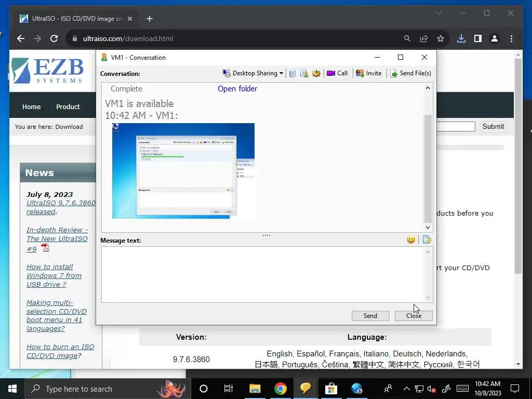This screenshot has width=532, height=399.
Task: Open How to burn an ISO CD/DVD image link
Action: pyautogui.click(x=60, y=351)
